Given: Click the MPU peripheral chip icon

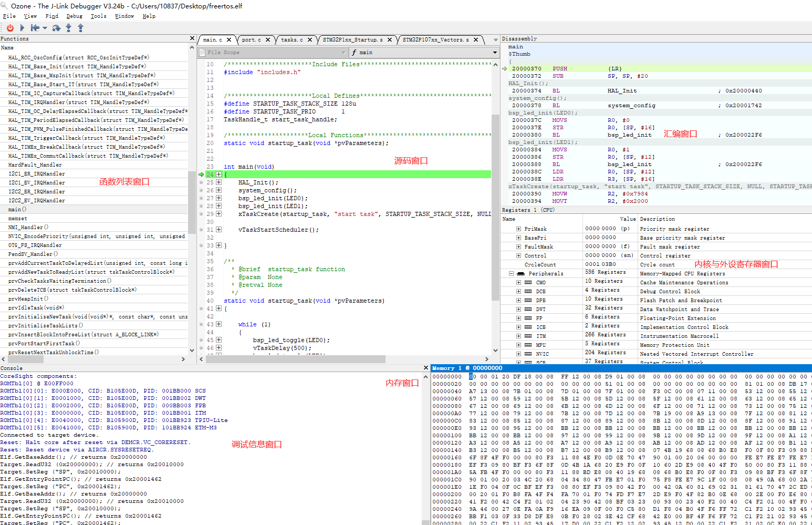Looking at the screenshot, I should click(x=528, y=345).
